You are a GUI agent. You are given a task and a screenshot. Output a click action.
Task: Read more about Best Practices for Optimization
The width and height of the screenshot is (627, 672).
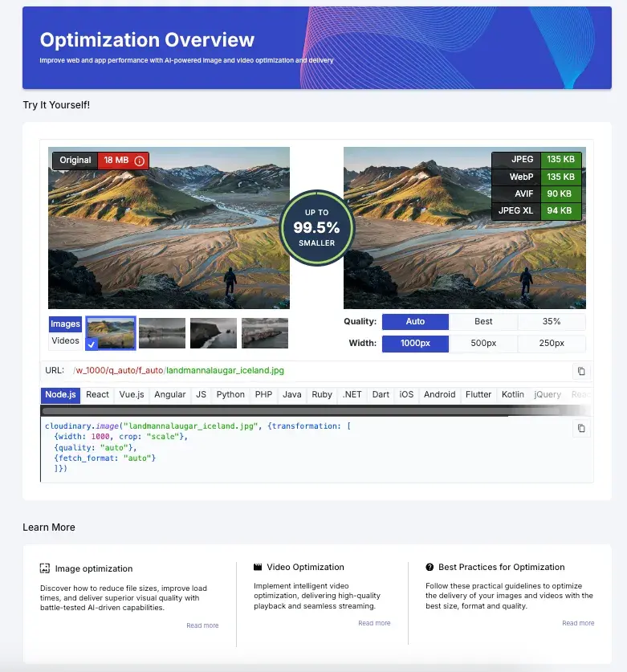[x=578, y=623]
